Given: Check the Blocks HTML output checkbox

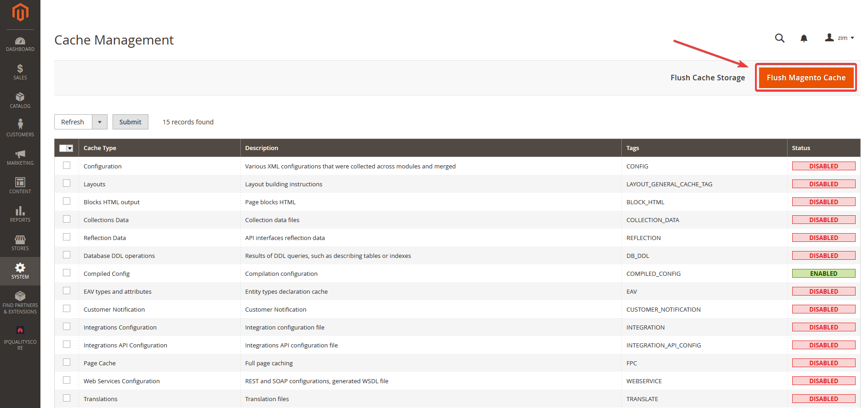Looking at the screenshot, I should tap(67, 201).
